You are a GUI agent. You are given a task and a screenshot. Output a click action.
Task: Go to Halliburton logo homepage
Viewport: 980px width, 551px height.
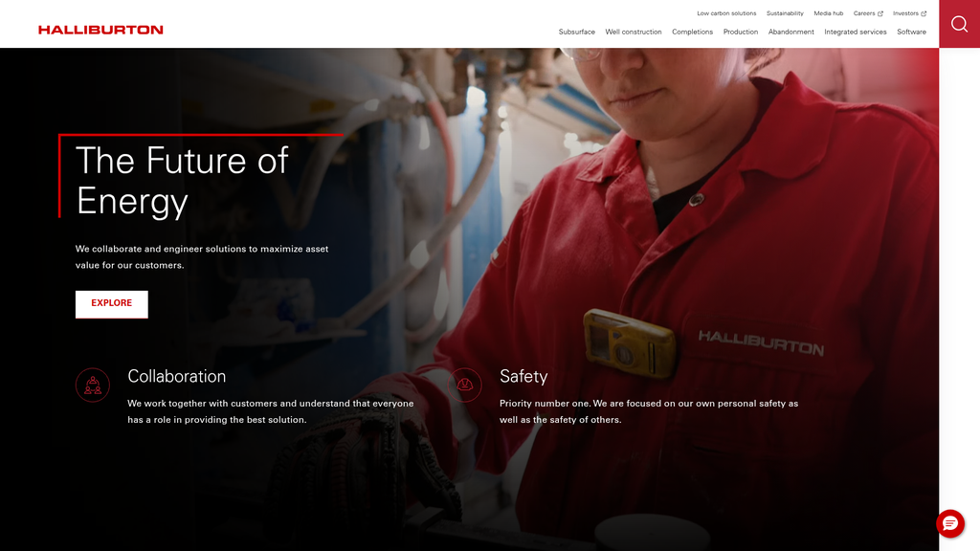pyautogui.click(x=100, y=30)
